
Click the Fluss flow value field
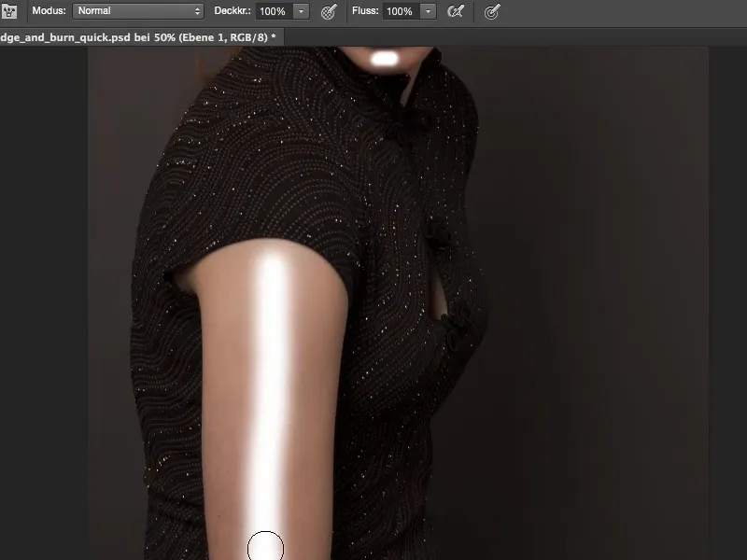[401, 11]
